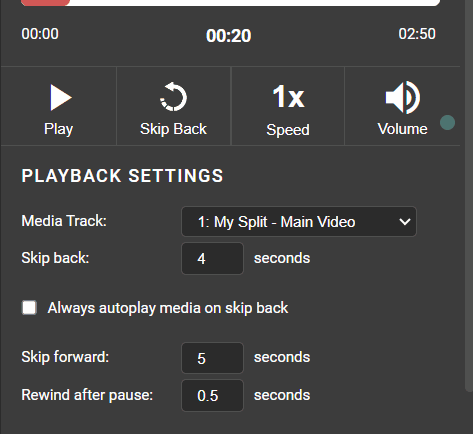Click the Skip Back label

(173, 129)
